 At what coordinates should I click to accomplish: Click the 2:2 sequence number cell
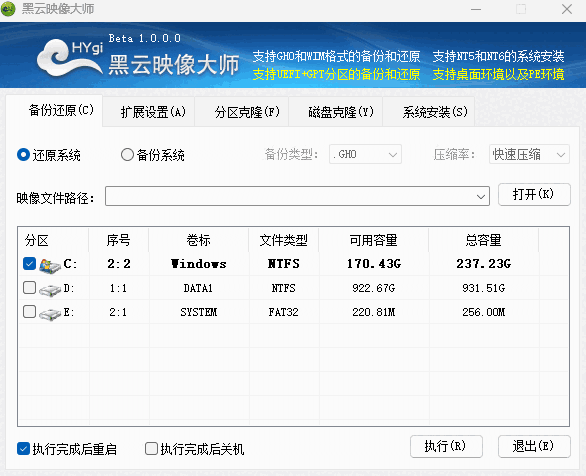pyautogui.click(x=119, y=264)
